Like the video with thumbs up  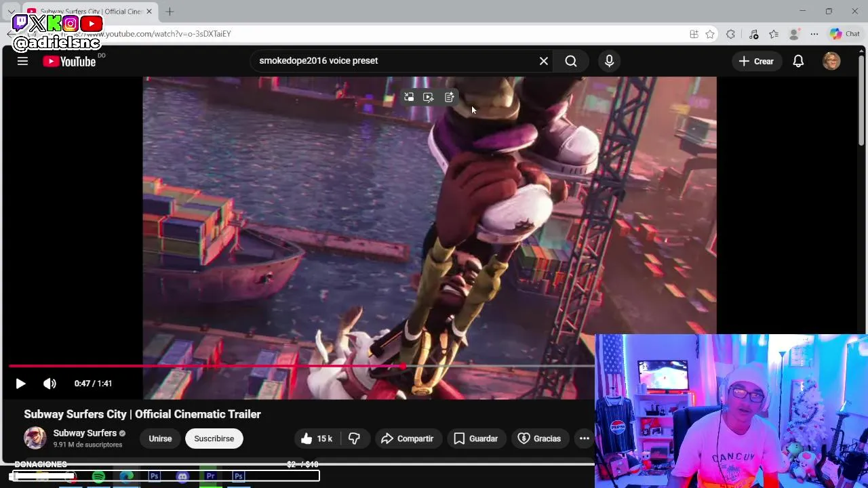(316, 439)
